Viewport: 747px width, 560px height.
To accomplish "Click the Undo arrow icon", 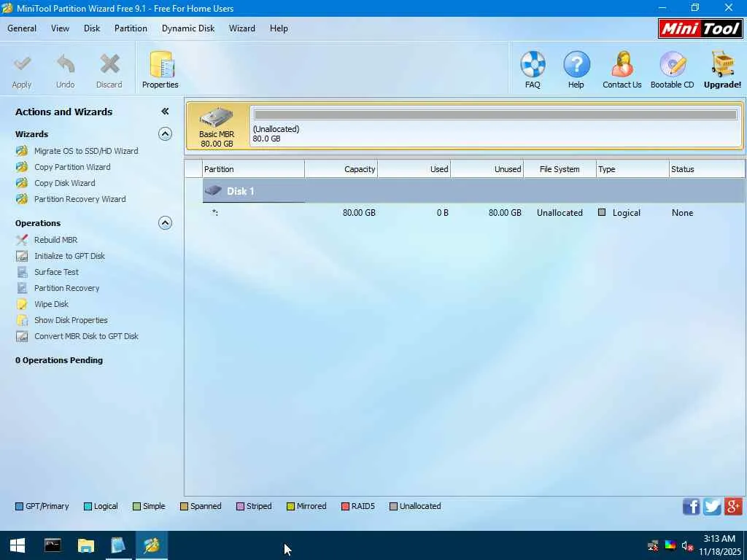I will (x=66, y=64).
